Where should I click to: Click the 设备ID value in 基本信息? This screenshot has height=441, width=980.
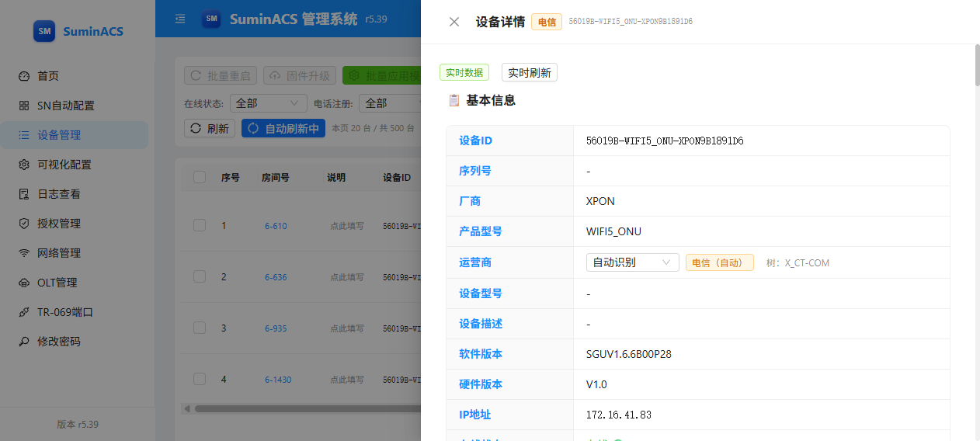pos(665,141)
